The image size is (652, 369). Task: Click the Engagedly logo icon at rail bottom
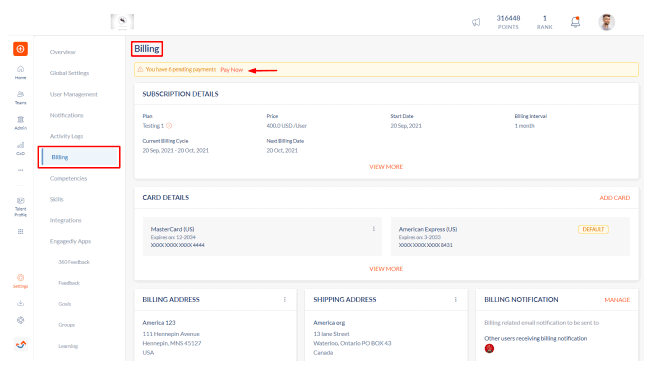[21, 344]
